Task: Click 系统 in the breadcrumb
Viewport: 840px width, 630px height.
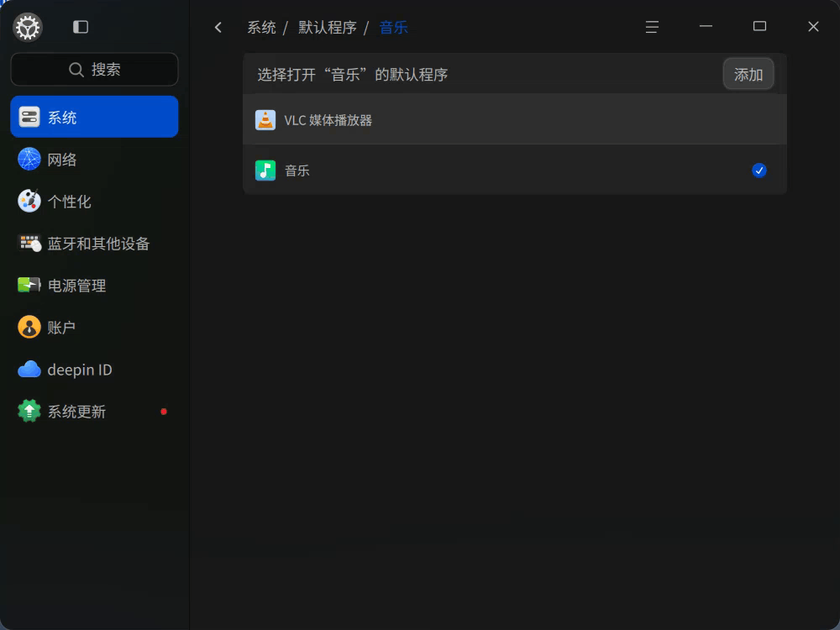Action: (x=261, y=28)
